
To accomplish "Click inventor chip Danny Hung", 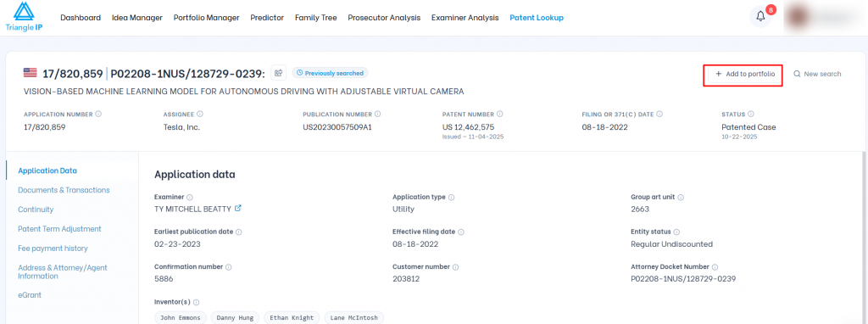I will point(236,318).
